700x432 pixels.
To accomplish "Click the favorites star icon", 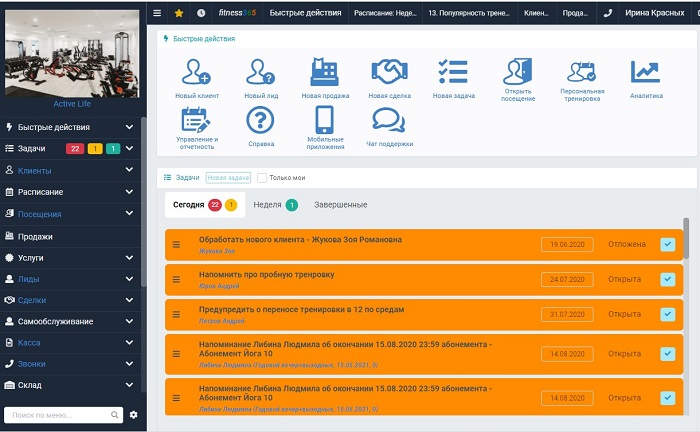I will pyautogui.click(x=179, y=13).
